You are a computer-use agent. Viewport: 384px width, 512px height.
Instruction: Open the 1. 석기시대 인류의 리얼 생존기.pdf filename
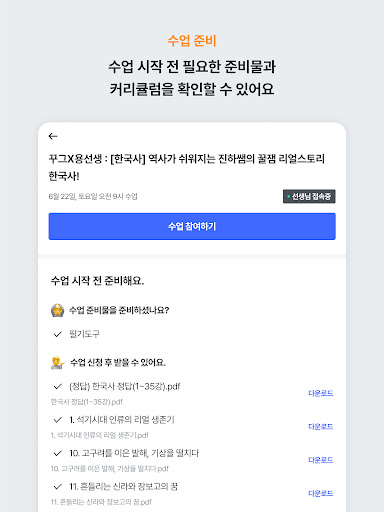(x=100, y=435)
